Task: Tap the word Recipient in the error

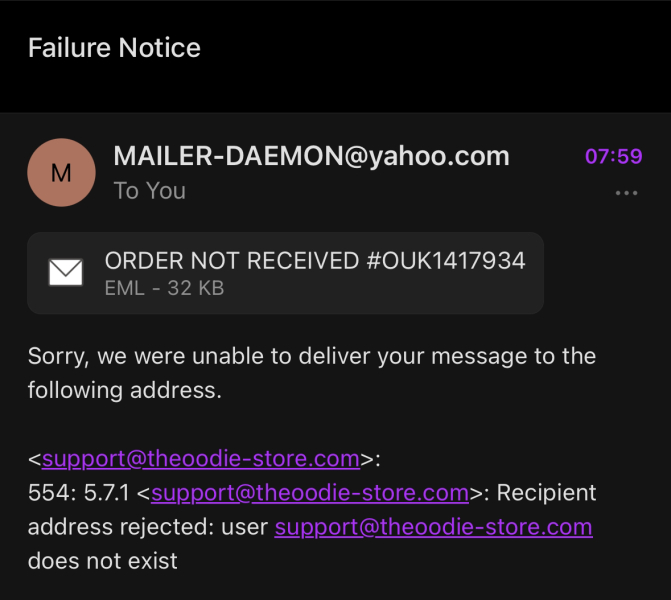Action: (546, 492)
